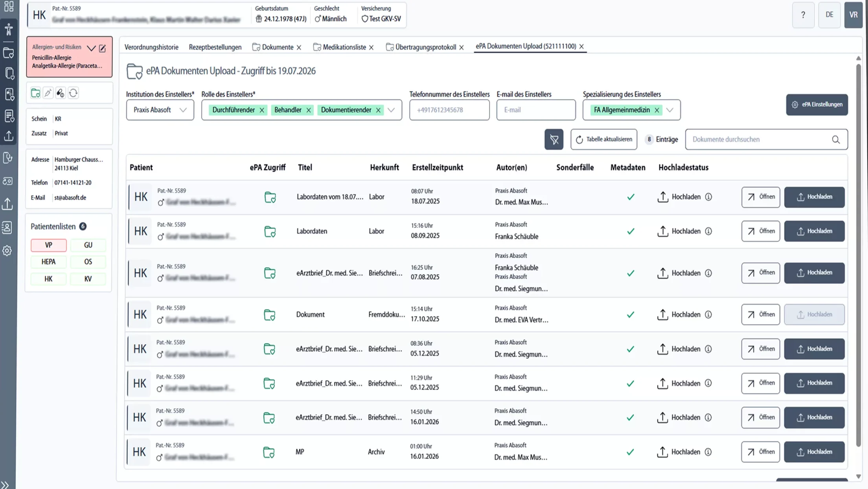The width and height of the screenshot is (868, 489).
Task: Expand Rolle des Einstellers dropdown arrow
Action: coord(391,110)
